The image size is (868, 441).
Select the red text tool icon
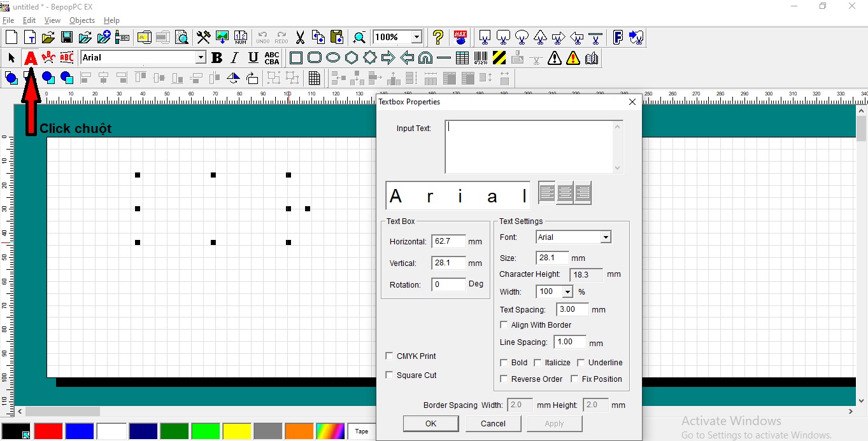30,58
